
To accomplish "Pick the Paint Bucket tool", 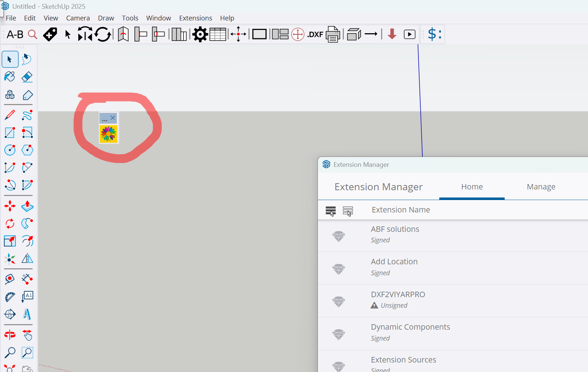I will click(10, 77).
